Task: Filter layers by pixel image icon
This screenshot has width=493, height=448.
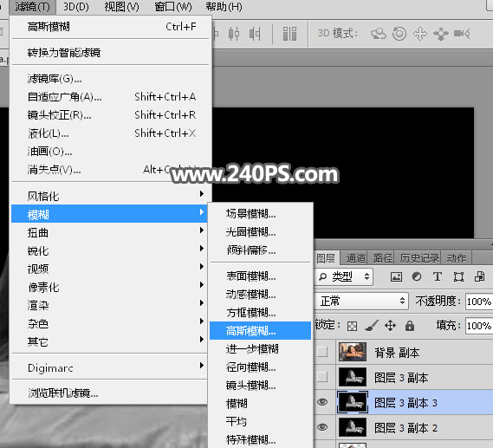Action: click(396, 276)
